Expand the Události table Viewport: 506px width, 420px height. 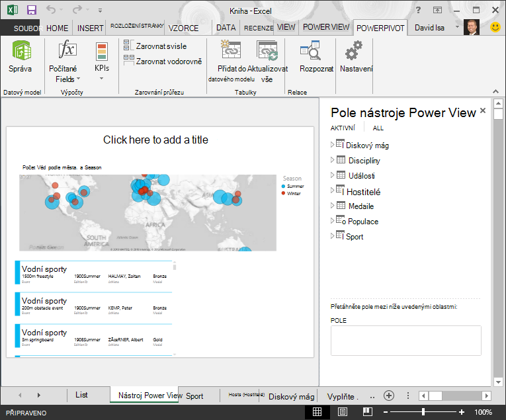[333, 175]
